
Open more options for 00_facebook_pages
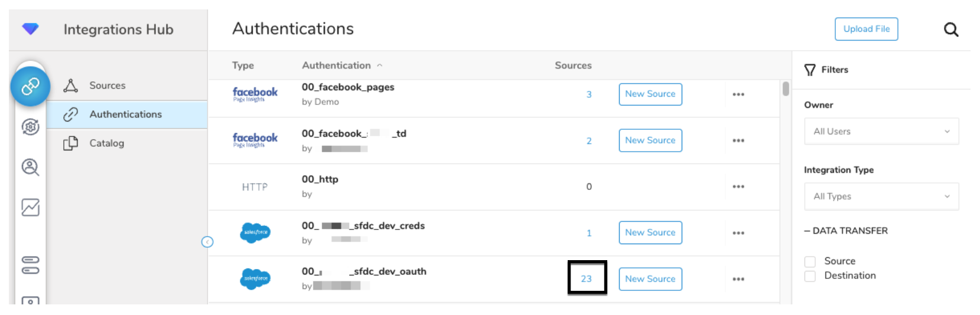click(738, 94)
